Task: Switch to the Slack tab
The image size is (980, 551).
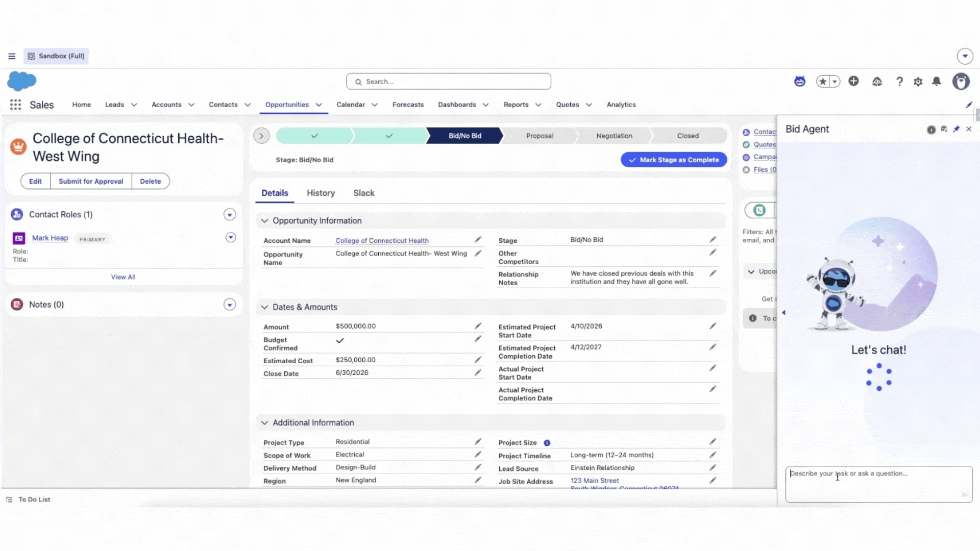Action: (x=364, y=193)
